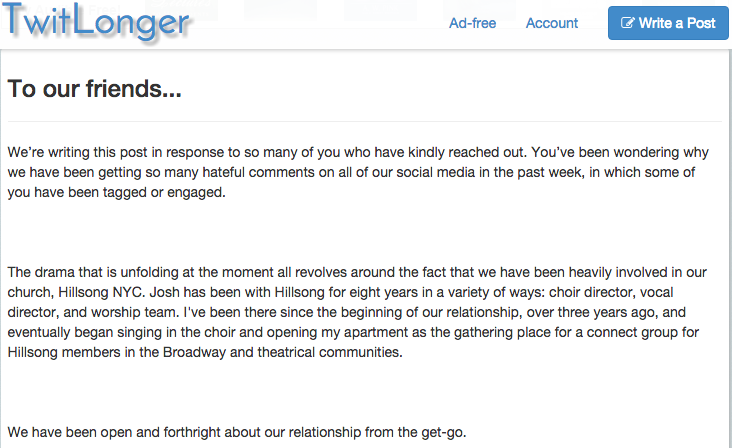Click the TwitLonger logo

(98, 22)
